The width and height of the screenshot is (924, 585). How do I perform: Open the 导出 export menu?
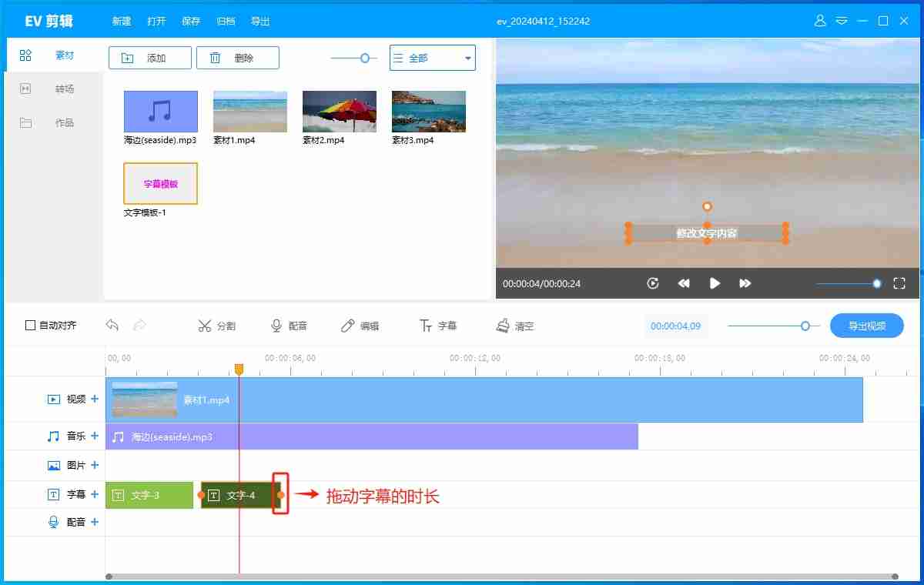coord(259,21)
